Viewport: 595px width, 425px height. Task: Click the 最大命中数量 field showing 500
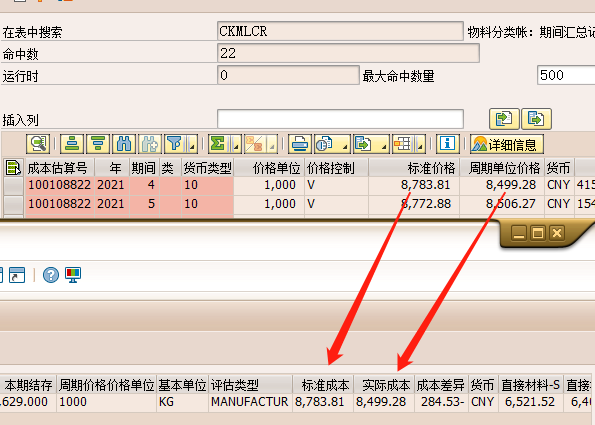pos(566,75)
